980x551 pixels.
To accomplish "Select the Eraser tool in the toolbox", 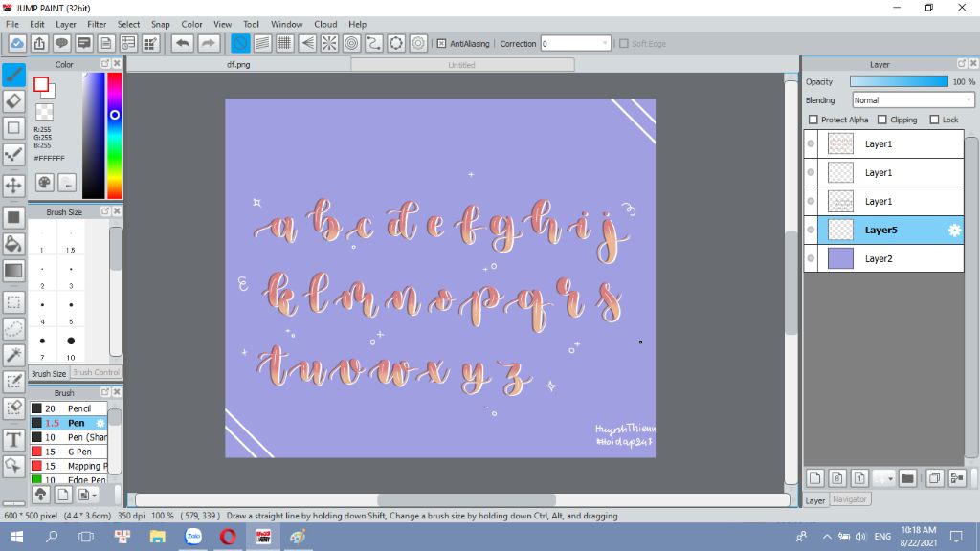I will (x=13, y=100).
